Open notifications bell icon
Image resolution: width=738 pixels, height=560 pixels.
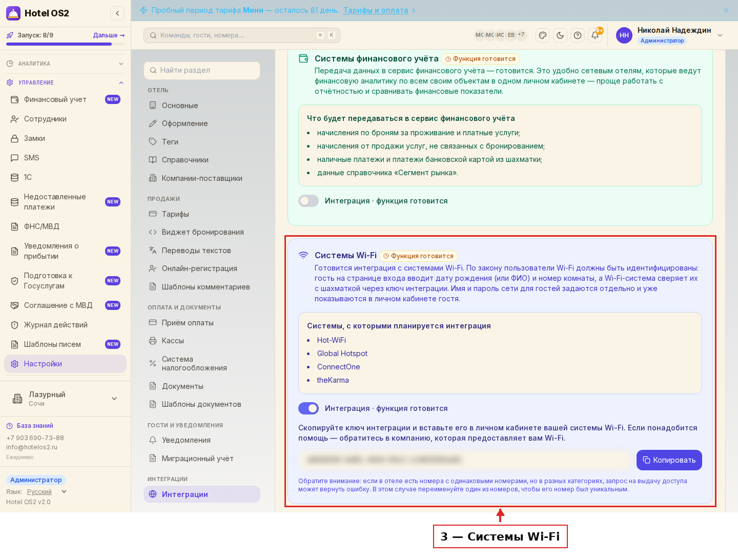pyautogui.click(x=595, y=35)
